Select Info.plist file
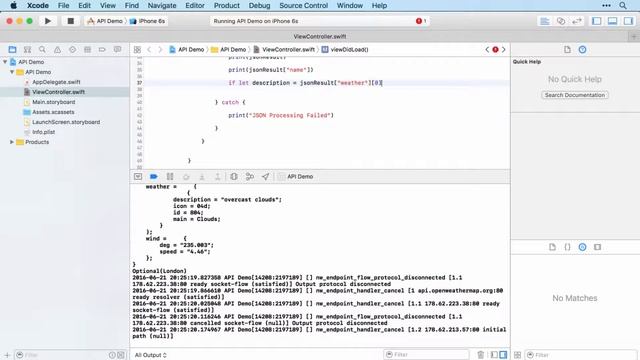 [43, 132]
